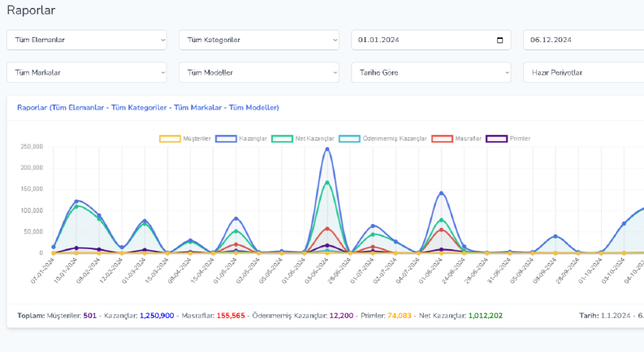The width and height of the screenshot is (644, 362).
Task: Toggle Kazançlar legend series
Action: point(241,139)
